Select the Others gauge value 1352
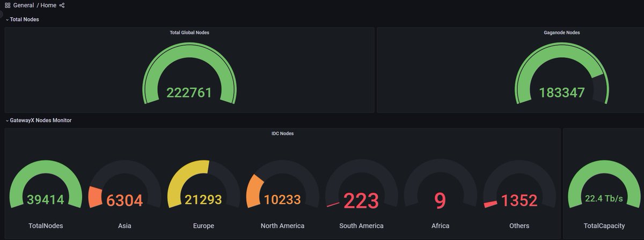This screenshot has height=240, width=644. (519, 200)
